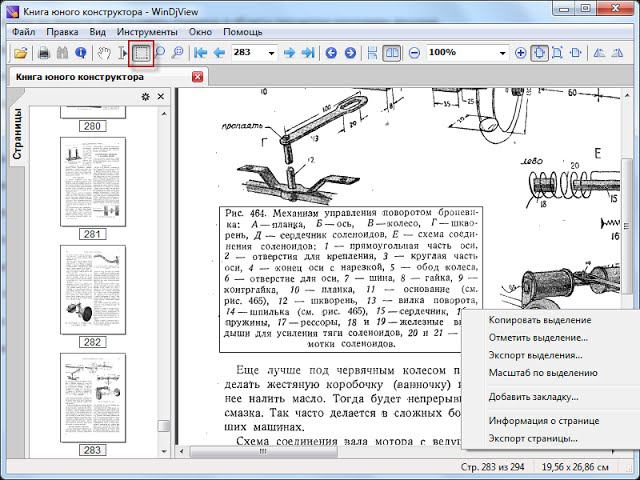This screenshot has height=480, width=640.
Task: Select page 283 thumbnail
Action: click(x=93, y=398)
